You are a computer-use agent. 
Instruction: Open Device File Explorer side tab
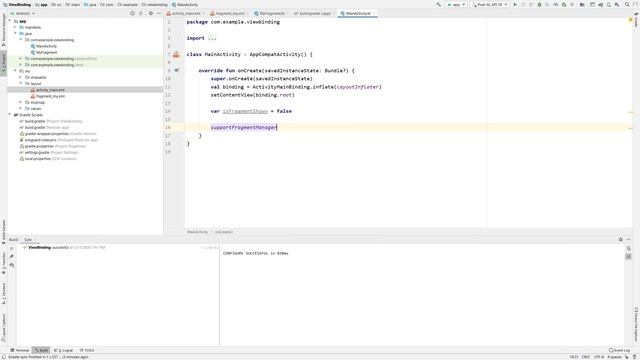pyautogui.click(x=636, y=324)
